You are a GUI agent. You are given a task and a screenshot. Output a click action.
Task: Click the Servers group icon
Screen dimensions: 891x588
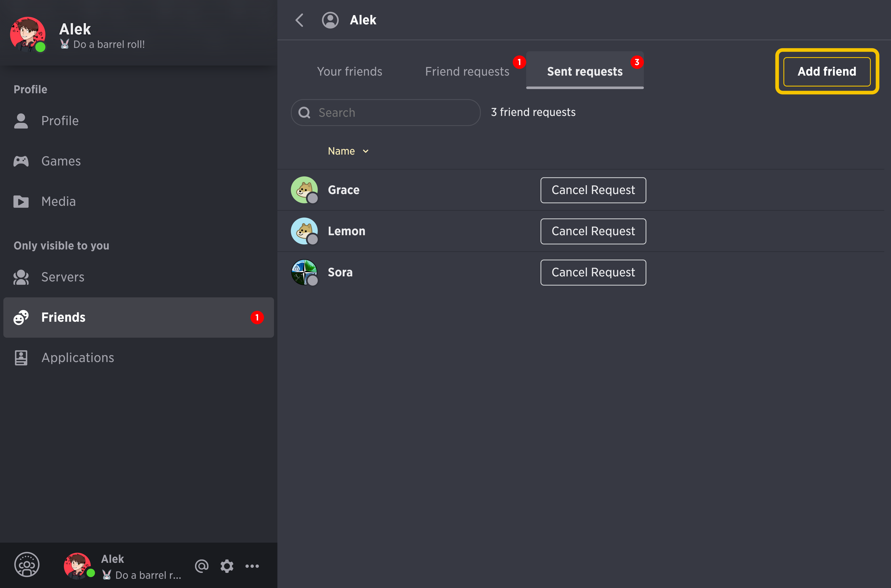(x=21, y=277)
